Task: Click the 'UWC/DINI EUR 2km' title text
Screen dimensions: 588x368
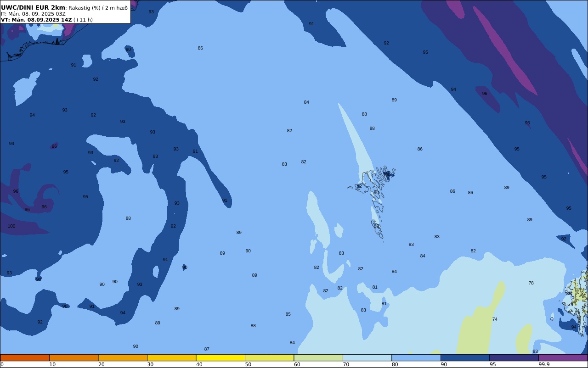Action: (33, 8)
